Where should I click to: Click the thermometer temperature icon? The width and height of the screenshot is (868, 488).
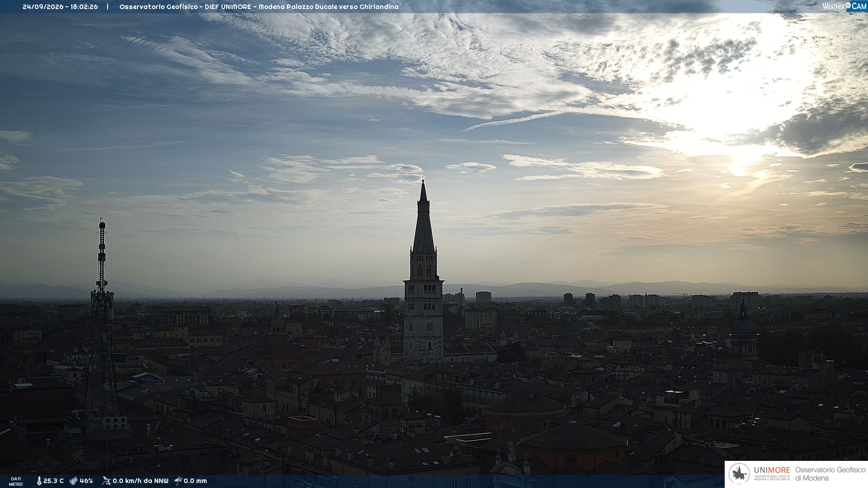(39, 481)
